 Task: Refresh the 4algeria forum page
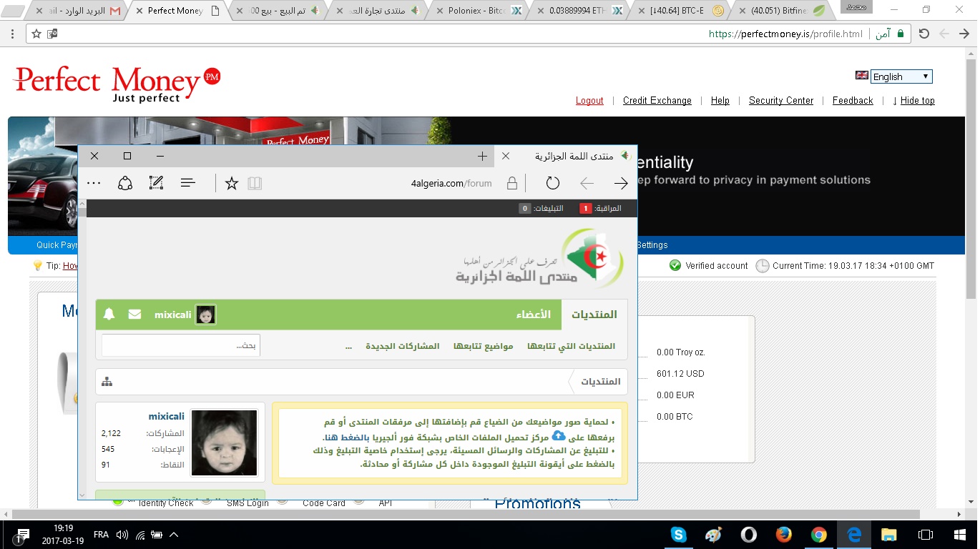click(552, 184)
